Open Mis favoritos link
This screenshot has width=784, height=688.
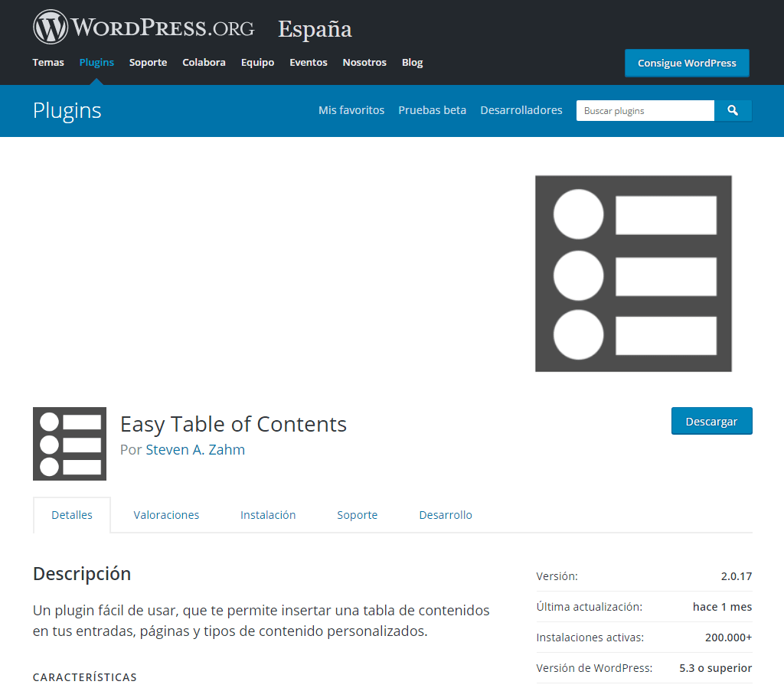(x=351, y=110)
